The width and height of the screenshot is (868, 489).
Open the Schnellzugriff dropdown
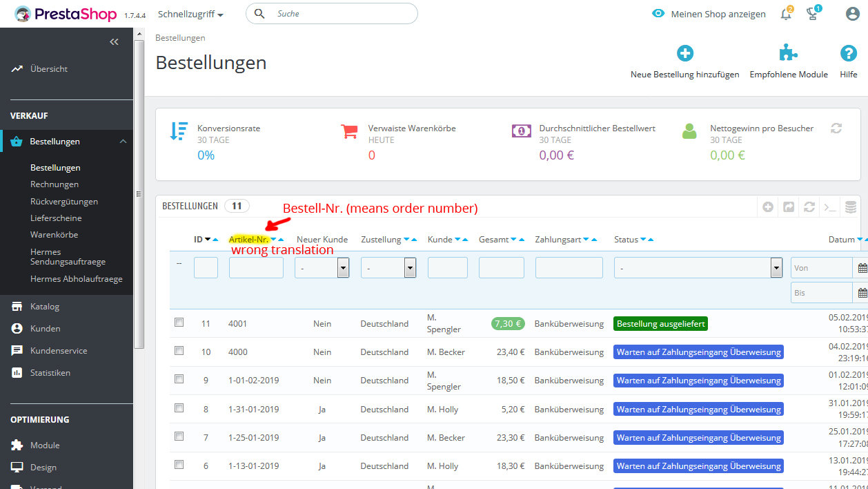click(x=190, y=14)
